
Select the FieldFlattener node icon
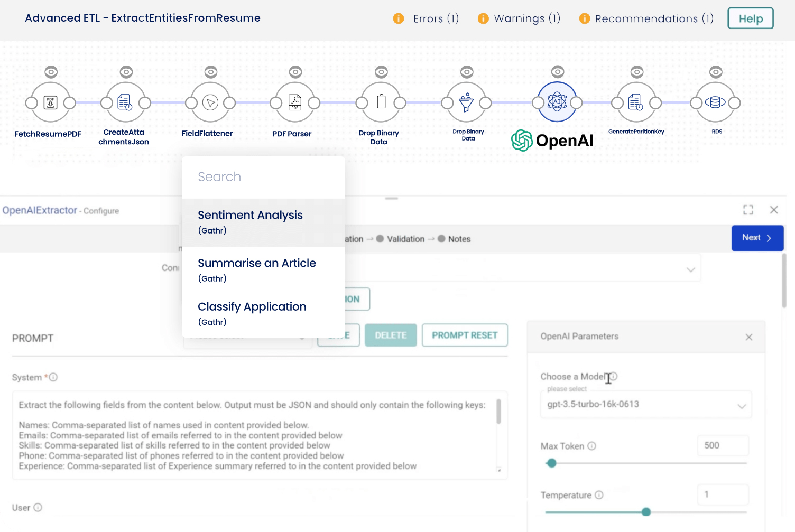coord(210,102)
